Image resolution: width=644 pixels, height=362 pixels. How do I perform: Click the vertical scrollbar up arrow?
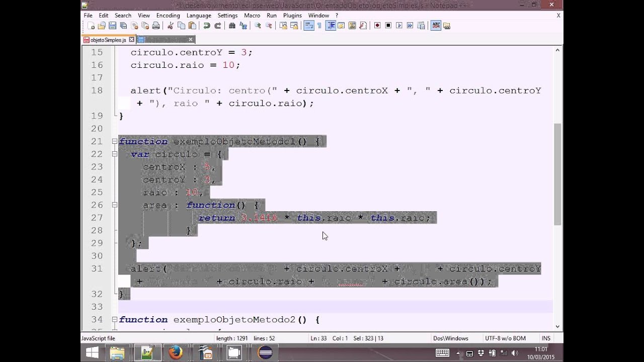coord(558,50)
